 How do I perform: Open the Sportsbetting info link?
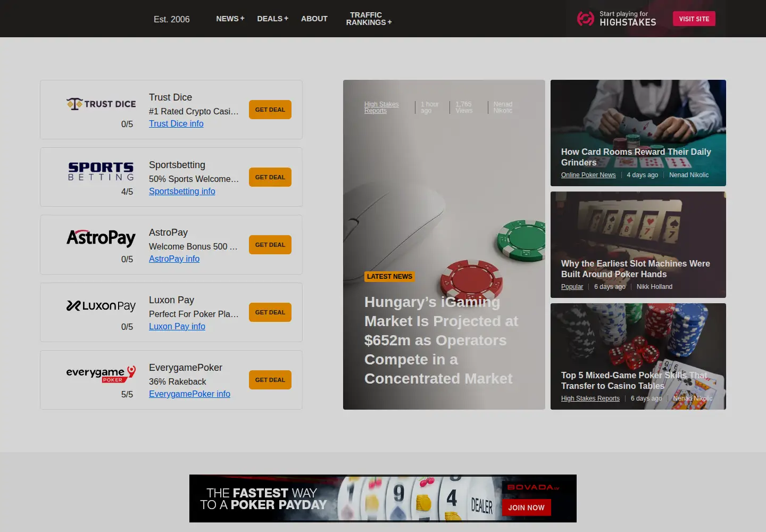click(x=182, y=191)
